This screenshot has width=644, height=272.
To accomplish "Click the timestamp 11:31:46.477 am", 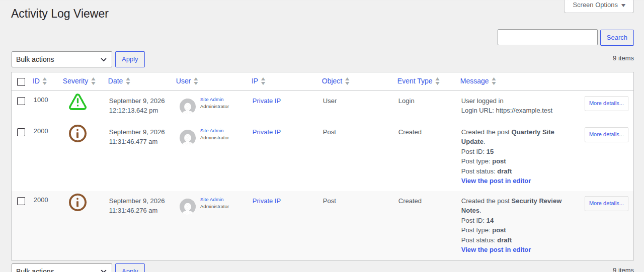I will [133, 142].
